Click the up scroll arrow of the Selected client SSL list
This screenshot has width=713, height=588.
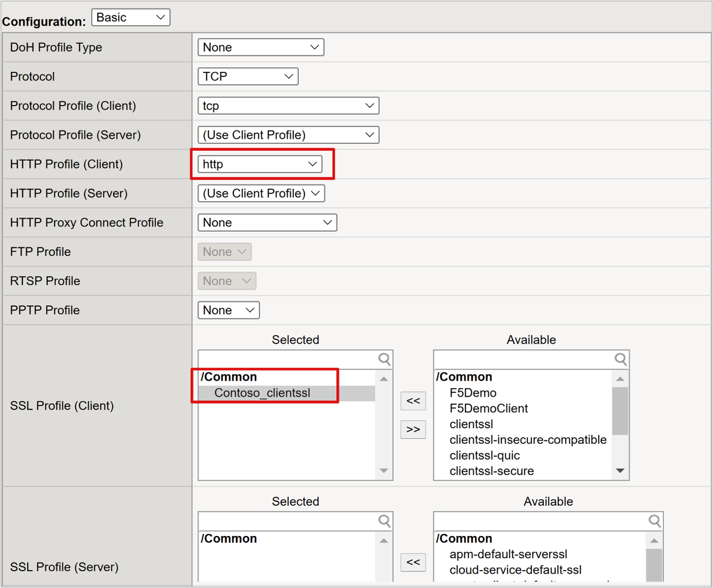click(383, 378)
